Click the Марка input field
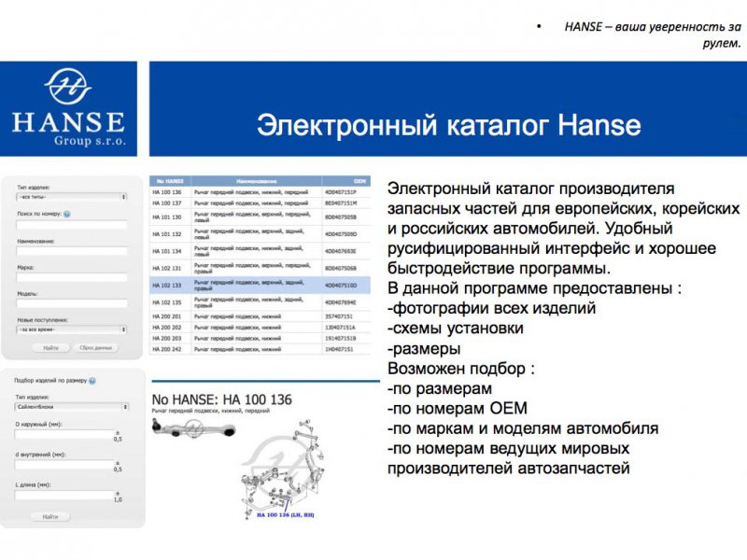 click(72, 277)
